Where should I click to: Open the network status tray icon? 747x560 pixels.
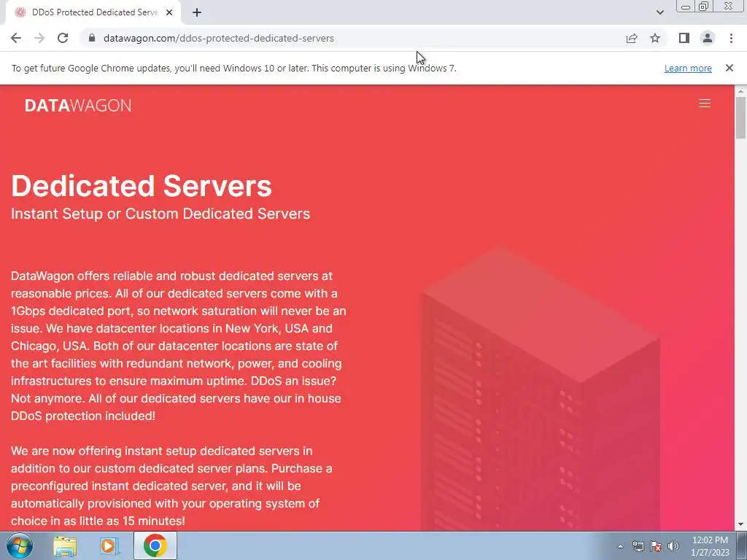tap(638, 546)
